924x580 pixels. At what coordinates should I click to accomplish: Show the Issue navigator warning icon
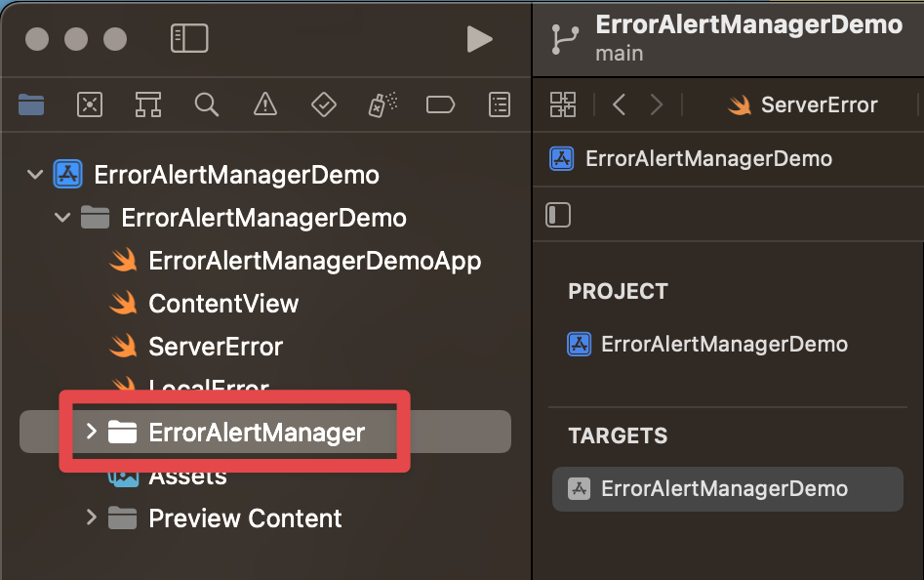pyautogui.click(x=264, y=104)
